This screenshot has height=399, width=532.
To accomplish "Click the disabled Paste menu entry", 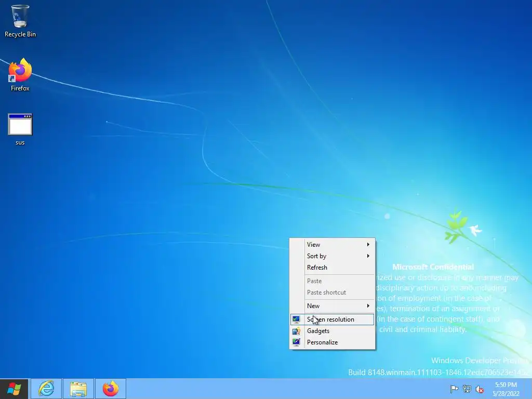I will pyautogui.click(x=332, y=281).
